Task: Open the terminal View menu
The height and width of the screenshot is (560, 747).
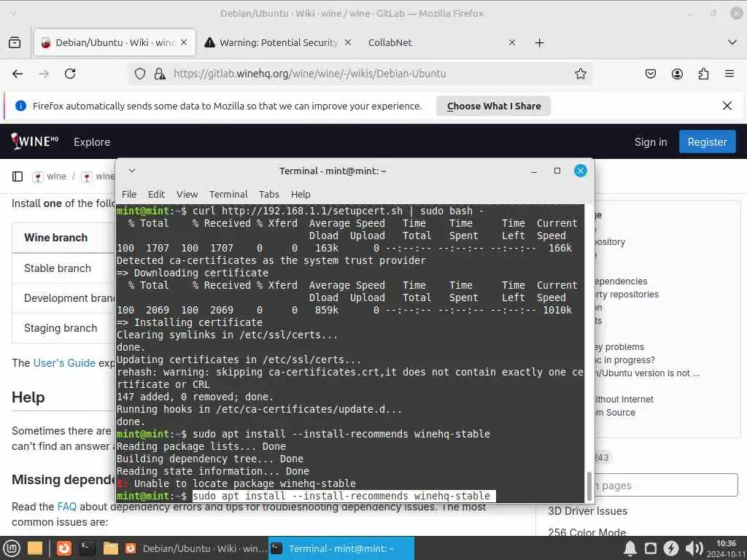Action: [187, 194]
